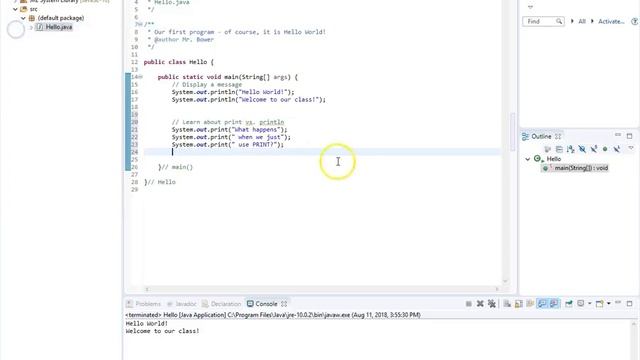
Task: Click the Find field in the Task List
Action: click(x=543, y=21)
